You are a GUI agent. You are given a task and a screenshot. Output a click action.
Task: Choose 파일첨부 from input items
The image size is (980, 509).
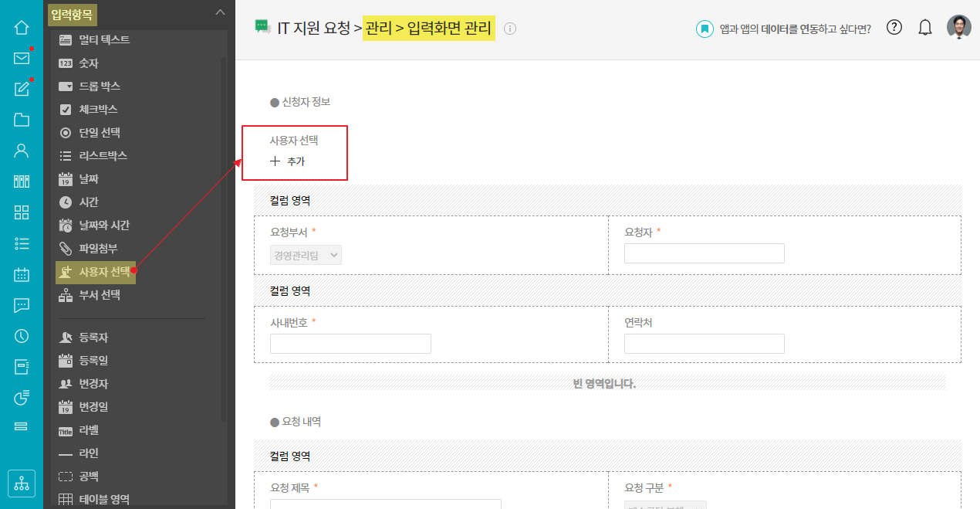(x=98, y=249)
